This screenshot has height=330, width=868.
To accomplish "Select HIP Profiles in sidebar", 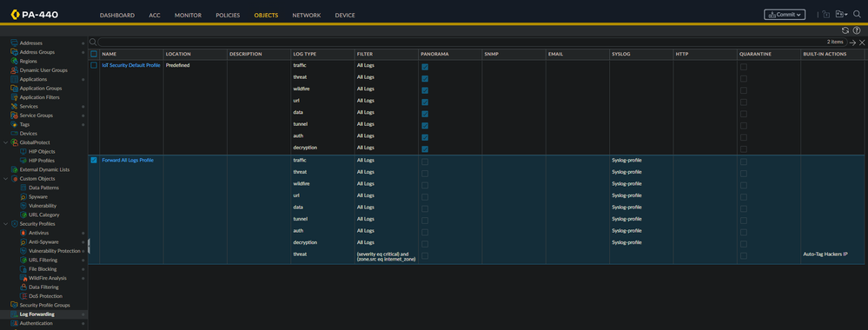I will [42, 161].
